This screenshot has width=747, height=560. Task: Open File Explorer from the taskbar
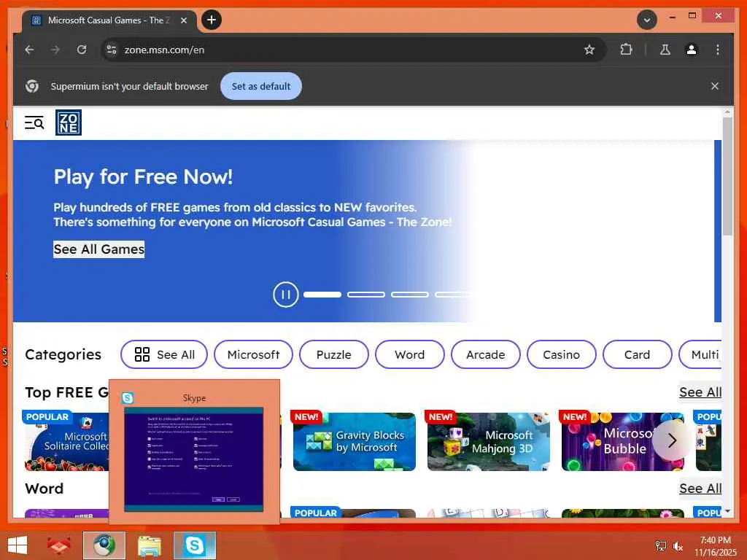[x=150, y=545]
